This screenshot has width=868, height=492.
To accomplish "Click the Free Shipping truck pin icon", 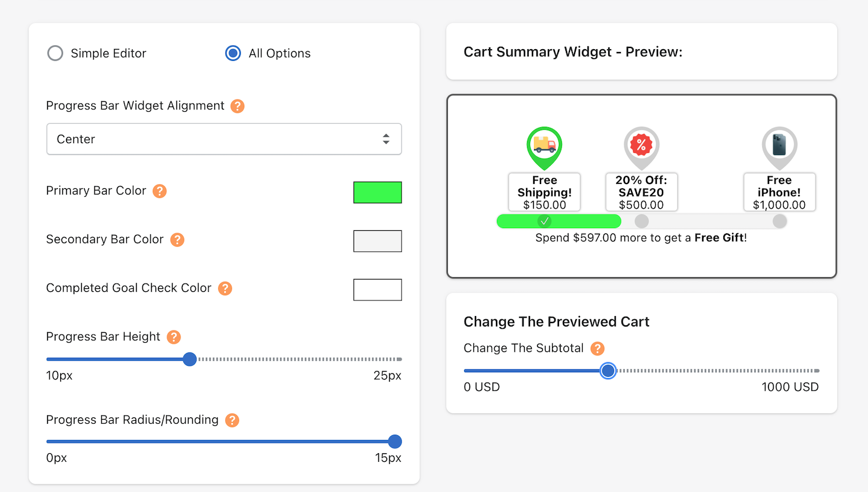I will (545, 148).
